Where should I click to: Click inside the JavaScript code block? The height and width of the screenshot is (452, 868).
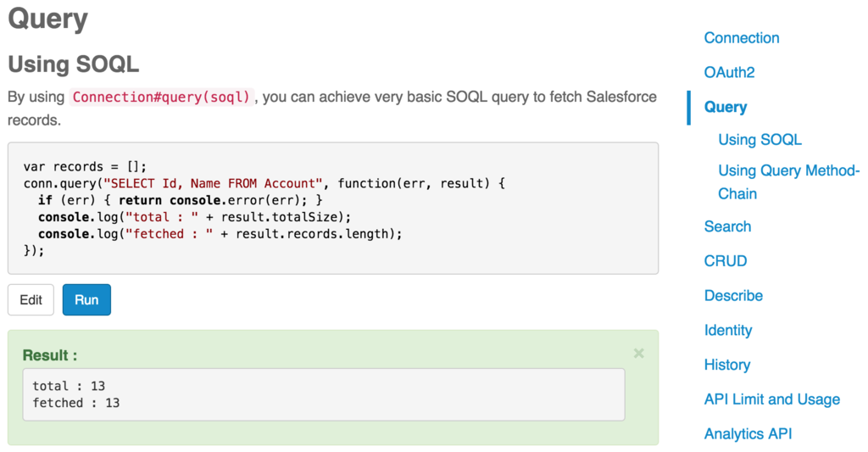pyautogui.click(x=332, y=208)
